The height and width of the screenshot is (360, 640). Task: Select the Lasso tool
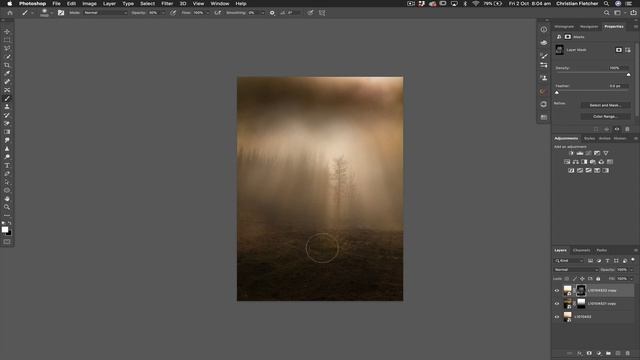pyautogui.click(x=7, y=48)
